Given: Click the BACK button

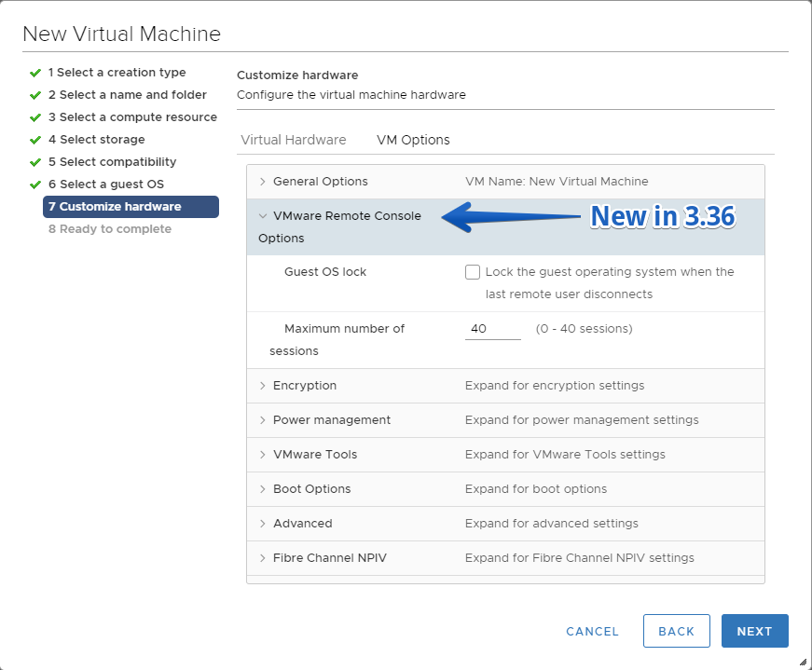Looking at the screenshot, I should click(x=676, y=631).
